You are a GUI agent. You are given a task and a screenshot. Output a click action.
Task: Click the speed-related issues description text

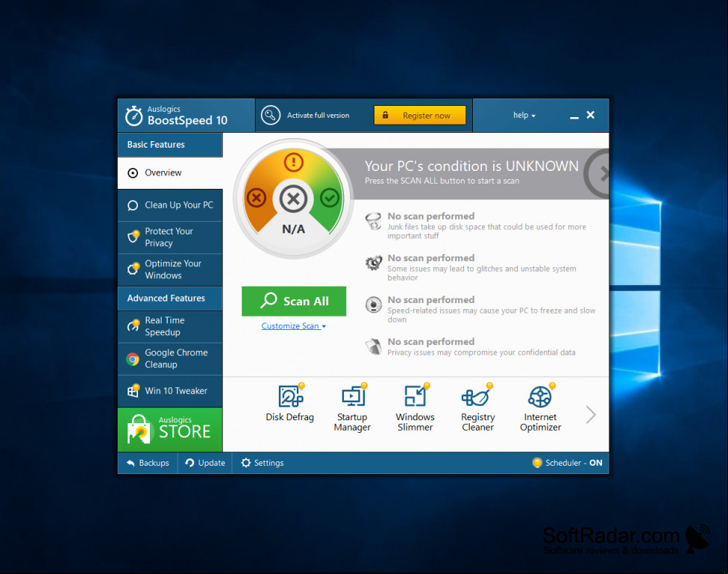click(x=492, y=315)
